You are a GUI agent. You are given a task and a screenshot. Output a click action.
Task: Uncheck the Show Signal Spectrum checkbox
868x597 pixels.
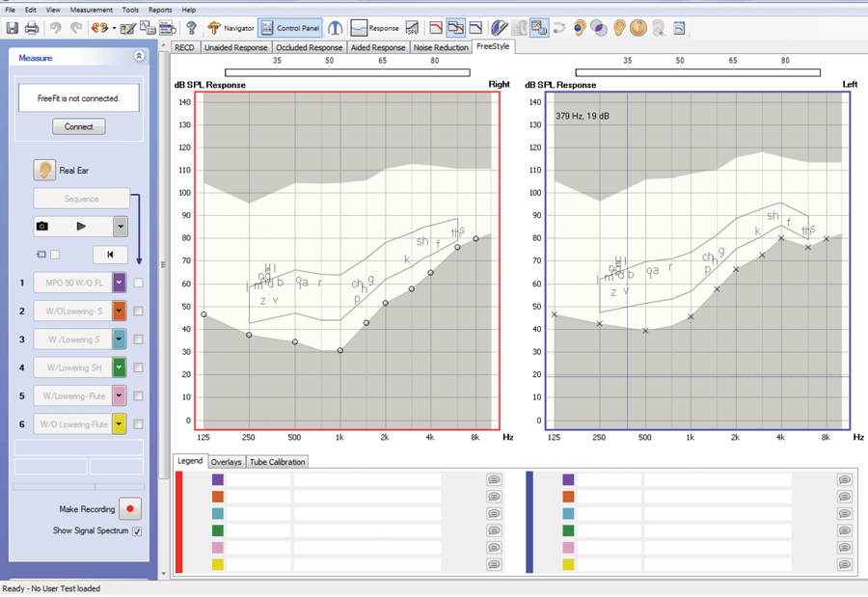pos(137,531)
